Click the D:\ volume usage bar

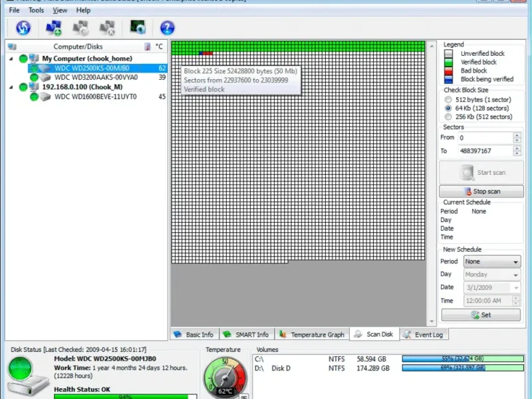(x=463, y=368)
